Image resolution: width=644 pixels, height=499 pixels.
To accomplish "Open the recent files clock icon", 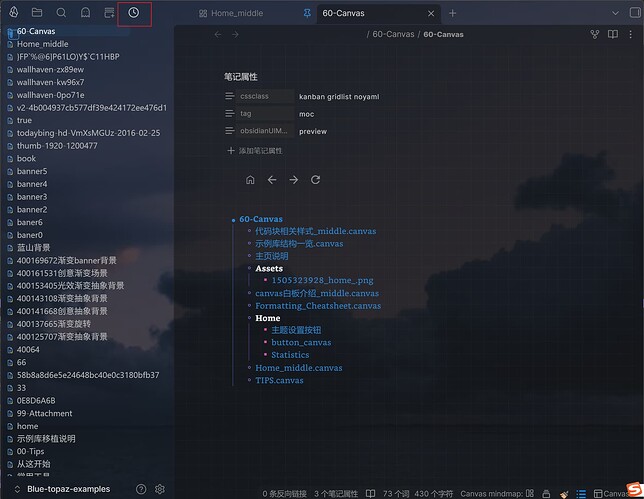I will [x=134, y=13].
